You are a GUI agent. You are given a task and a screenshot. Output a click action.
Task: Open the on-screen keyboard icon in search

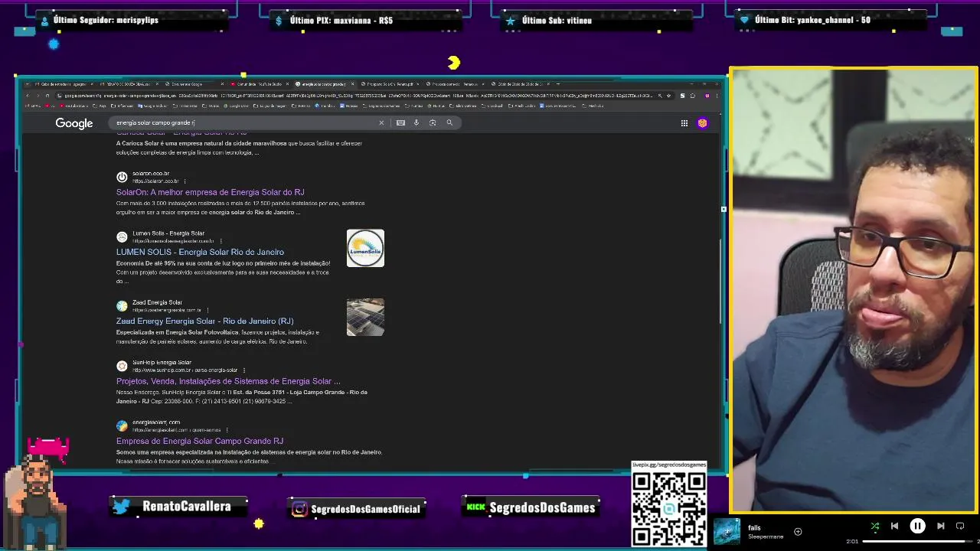pos(400,122)
